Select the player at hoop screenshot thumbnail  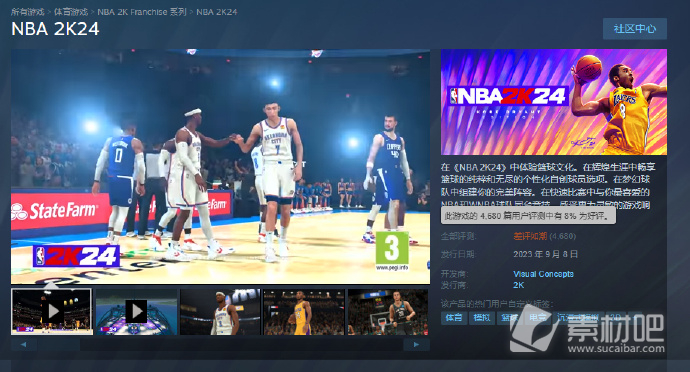(x=388, y=312)
